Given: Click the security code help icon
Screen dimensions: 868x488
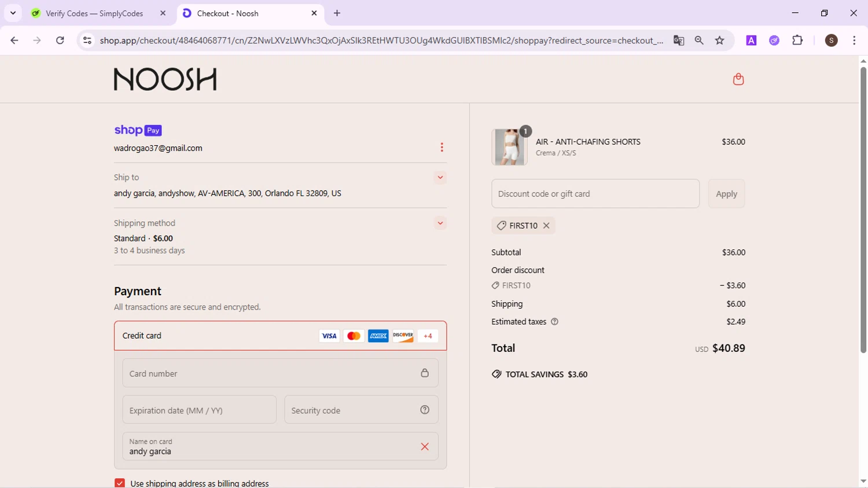Looking at the screenshot, I should coord(425,410).
